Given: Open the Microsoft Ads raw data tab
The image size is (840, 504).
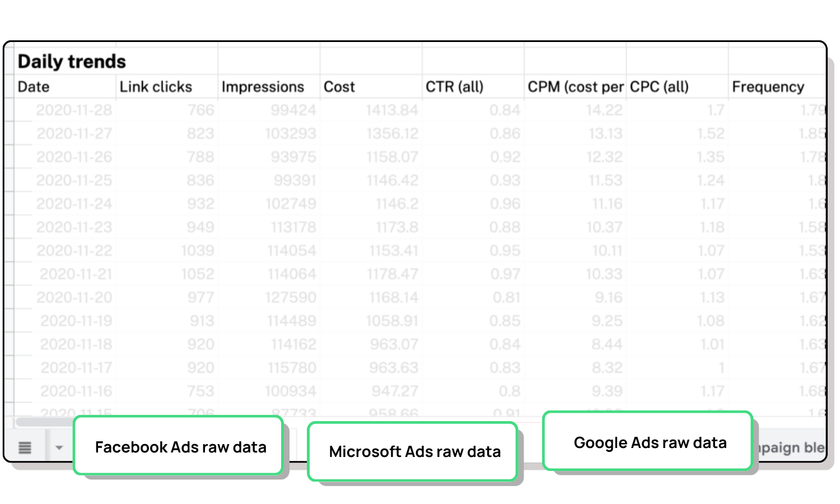Looking at the screenshot, I should (414, 451).
